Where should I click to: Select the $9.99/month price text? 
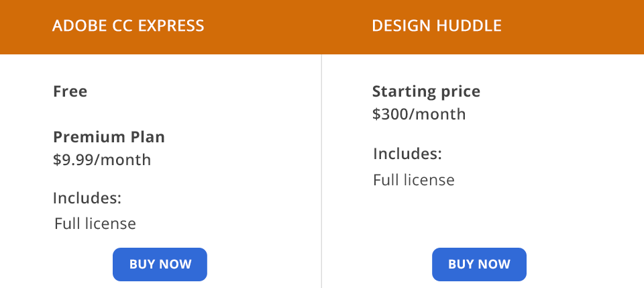tap(102, 160)
